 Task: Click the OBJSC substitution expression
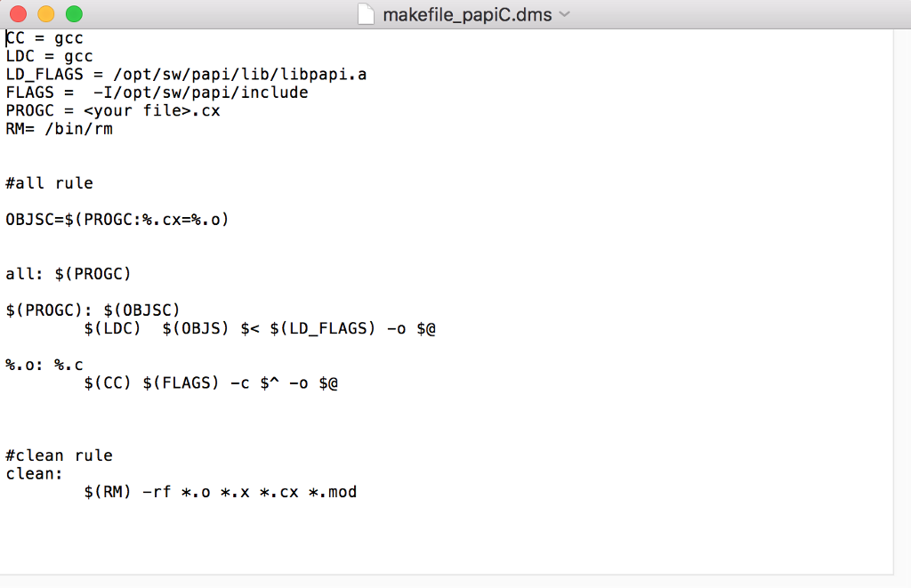[116, 219]
